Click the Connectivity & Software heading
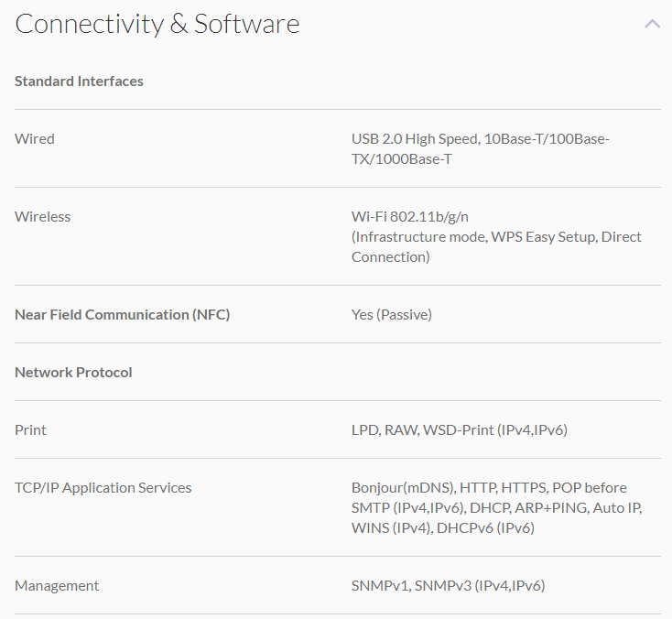The height and width of the screenshot is (619, 672). click(x=157, y=24)
